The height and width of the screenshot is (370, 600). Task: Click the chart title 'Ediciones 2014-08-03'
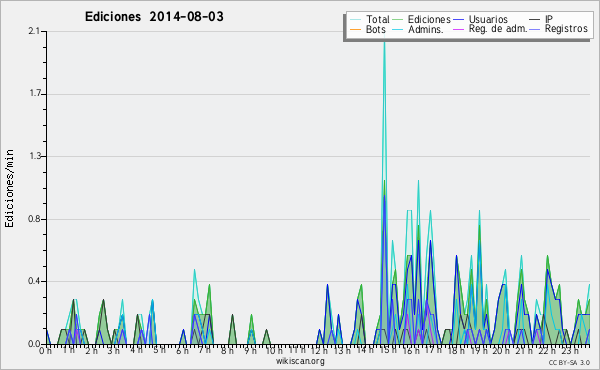click(154, 17)
